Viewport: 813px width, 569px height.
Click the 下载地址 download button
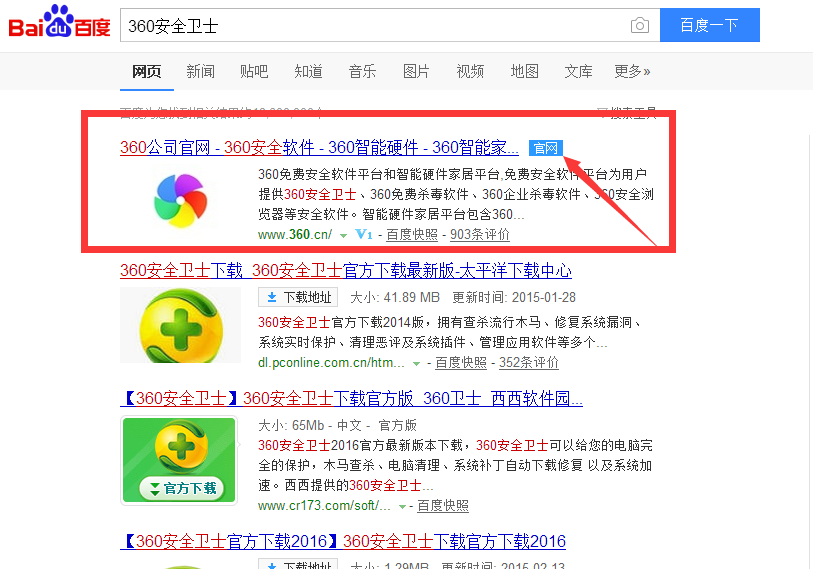pos(298,297)
